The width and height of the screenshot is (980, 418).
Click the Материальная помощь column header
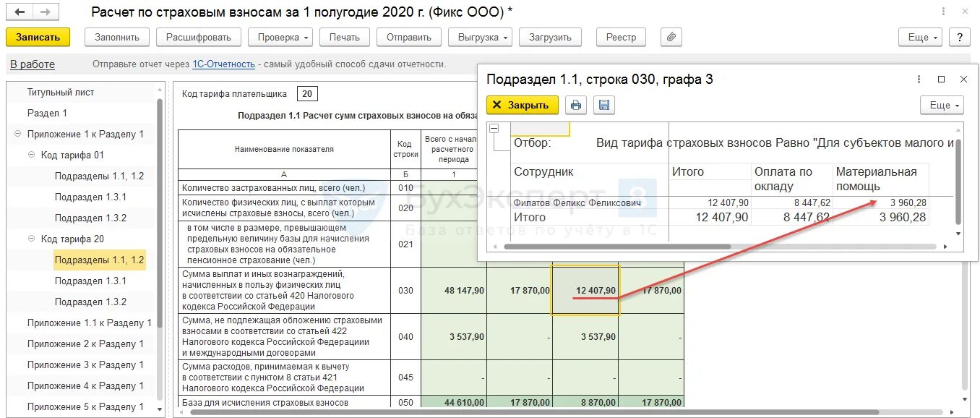[x=880, y=179]
